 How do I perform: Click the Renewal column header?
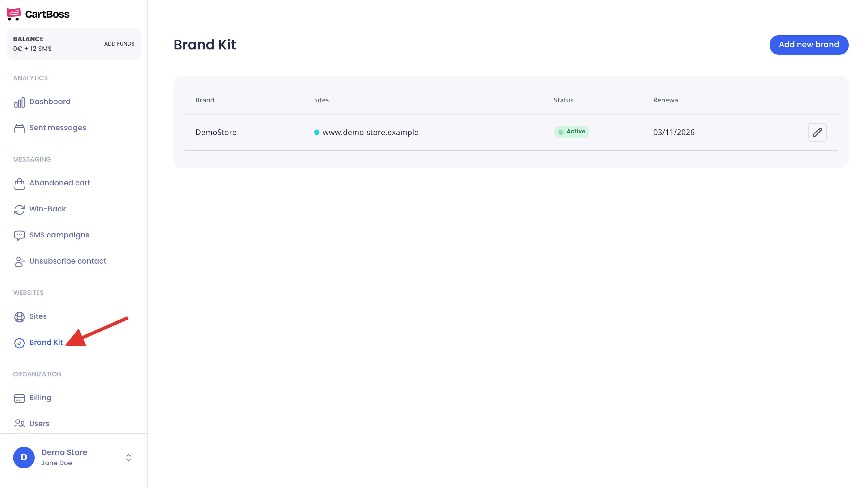tap(666, 100)
